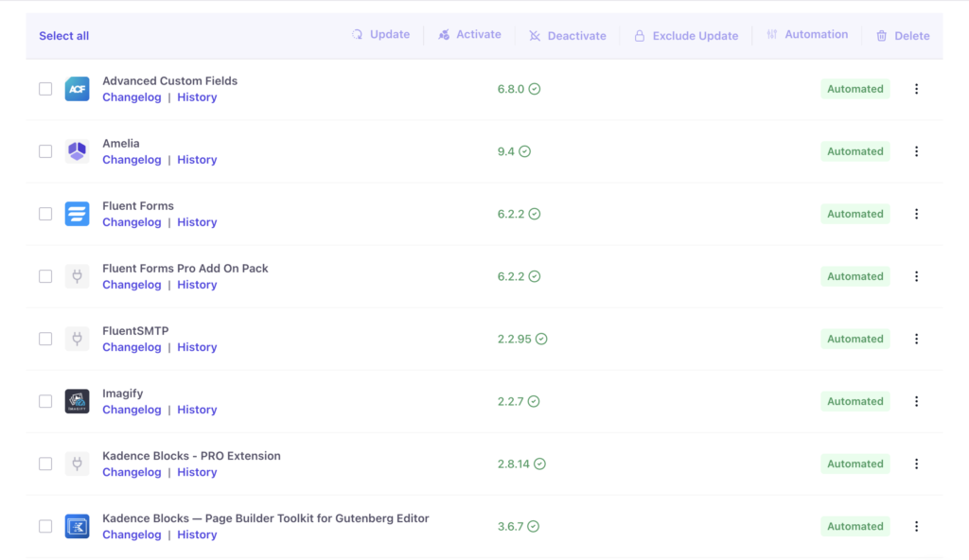Click the Fluent Forms plugin icon
The width and height of the screenshot is (969, 560).
click(78, 214)
